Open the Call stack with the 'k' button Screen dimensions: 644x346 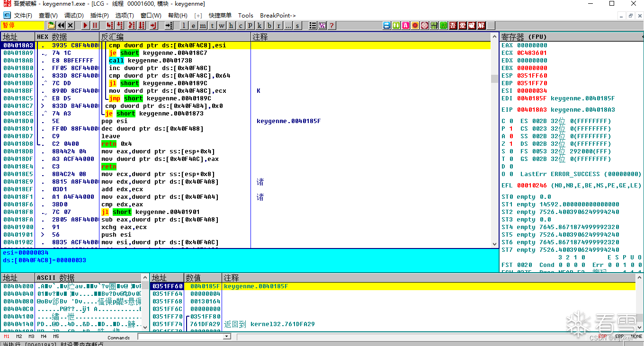[259, 26]
